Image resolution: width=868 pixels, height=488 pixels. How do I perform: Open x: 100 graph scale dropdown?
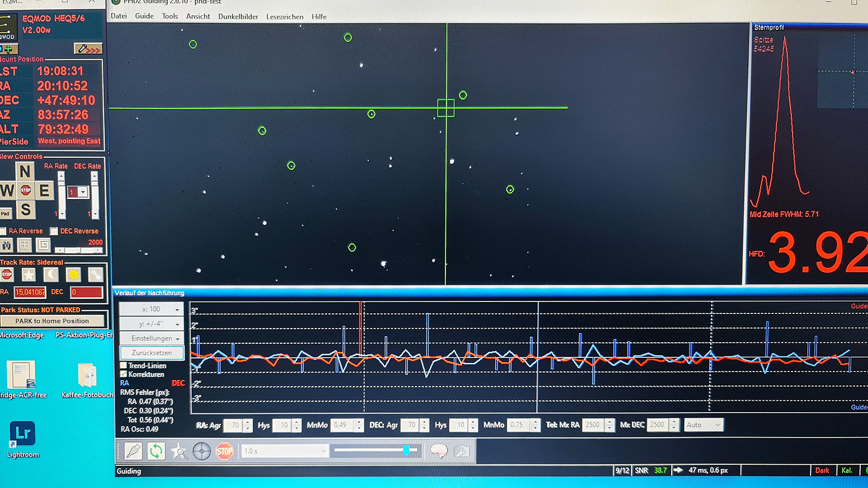(x=151, y=309)
